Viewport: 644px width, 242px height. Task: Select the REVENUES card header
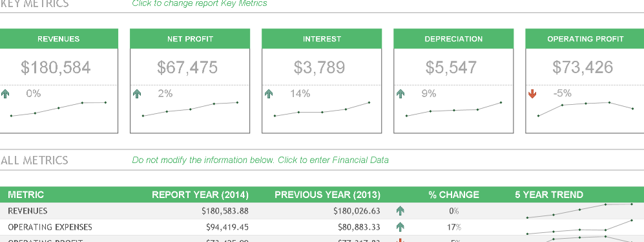coord(58,39)
